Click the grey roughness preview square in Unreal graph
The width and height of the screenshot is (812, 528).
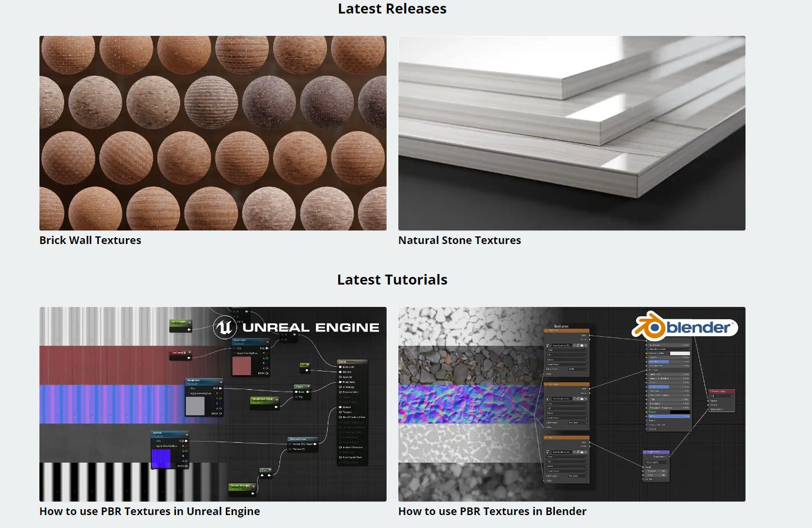coord(195,406)
